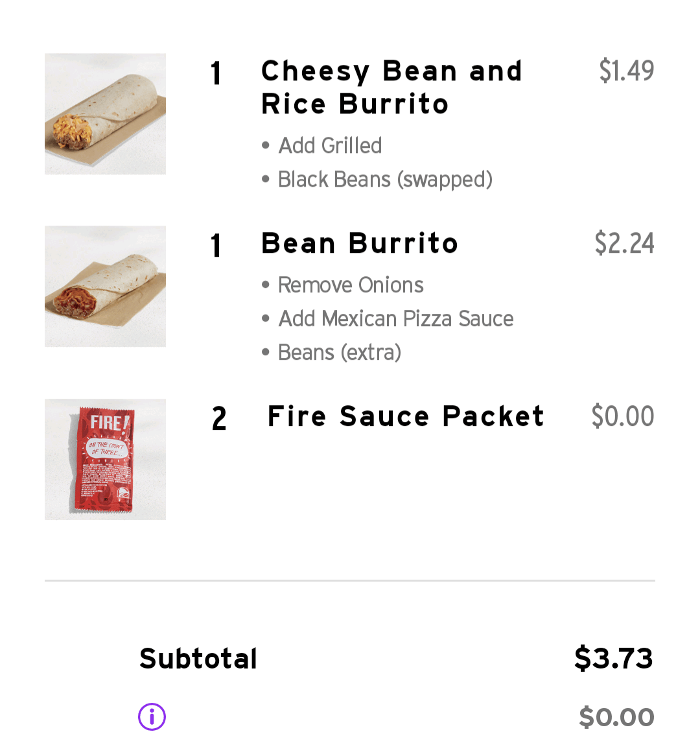
Task: Tap the $2.24 Bean Burrito price
Action: coord(624,243)
